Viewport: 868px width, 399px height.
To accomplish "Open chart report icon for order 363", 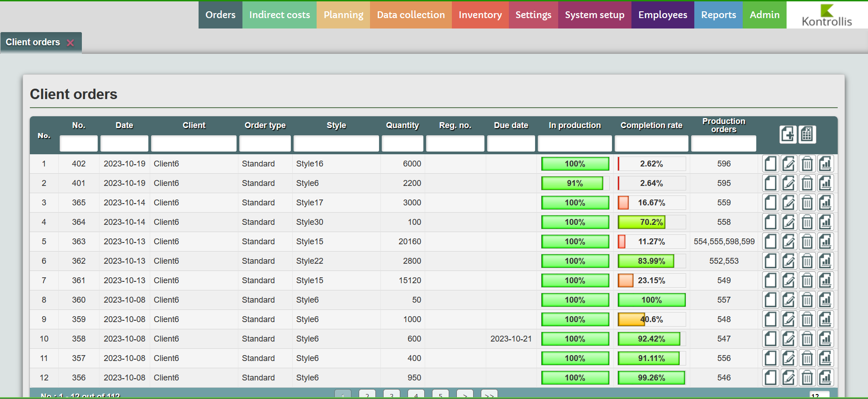I will (825, 242).
